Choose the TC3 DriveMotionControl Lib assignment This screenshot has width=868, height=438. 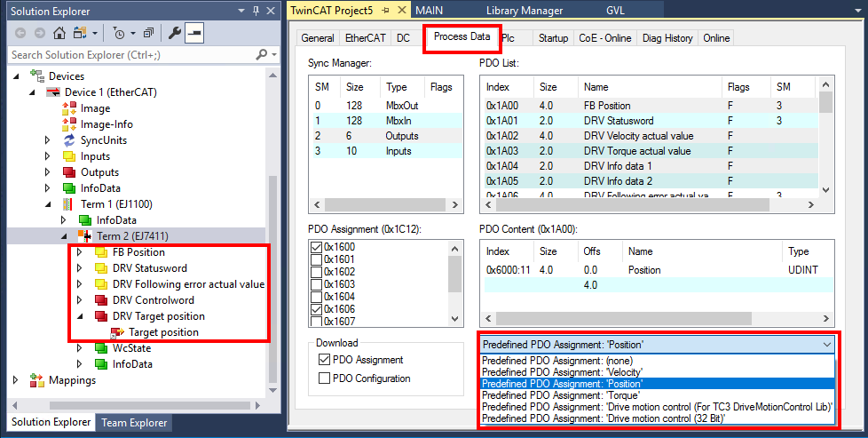pyautogui.click(x=657, y=407)
